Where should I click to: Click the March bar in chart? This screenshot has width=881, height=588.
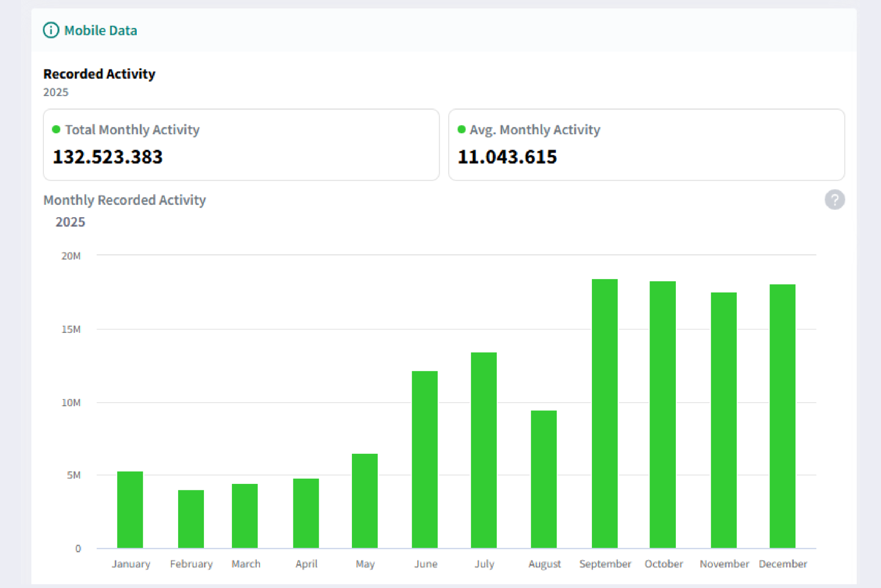[x=245, y=516]
